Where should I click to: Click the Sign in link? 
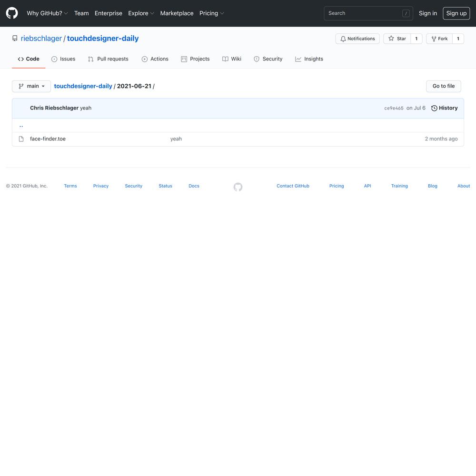pyautogui.click(x=428, y=13)
